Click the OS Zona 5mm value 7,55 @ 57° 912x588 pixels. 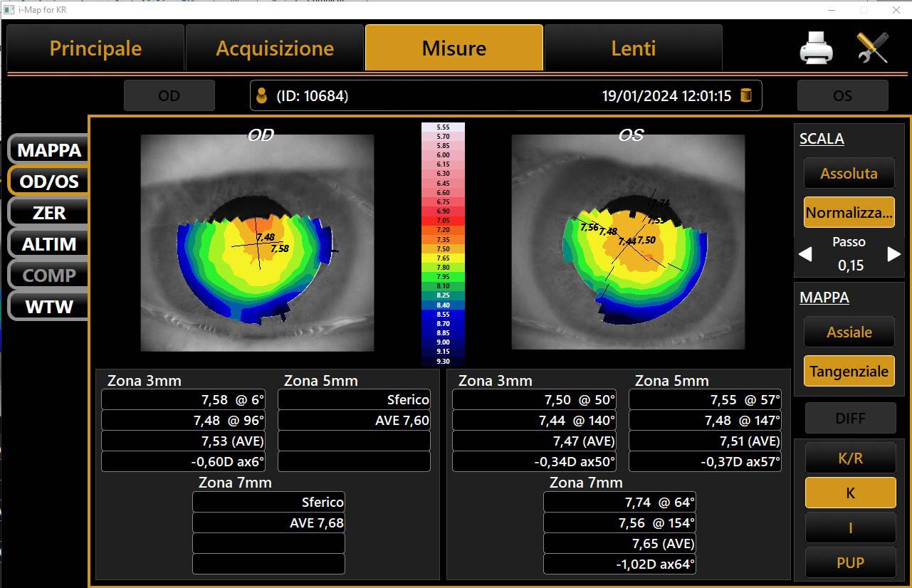(706, 400)
